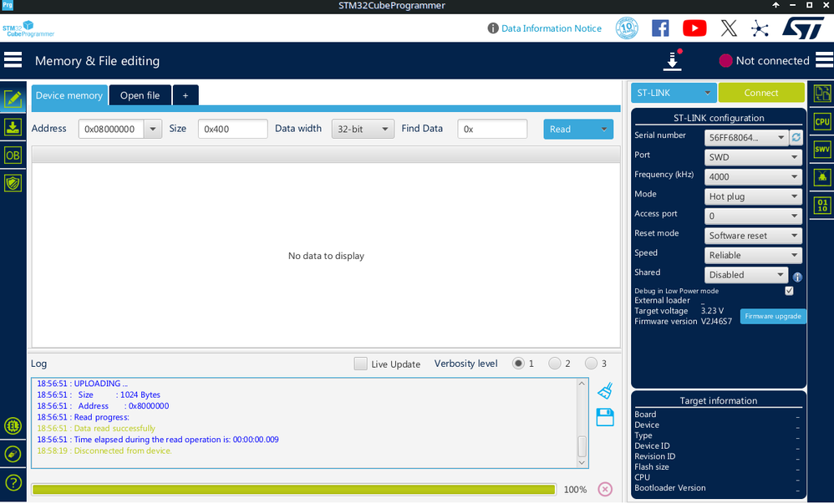Open the ST community network icon

pyautogui.click(x=760, y=28)
